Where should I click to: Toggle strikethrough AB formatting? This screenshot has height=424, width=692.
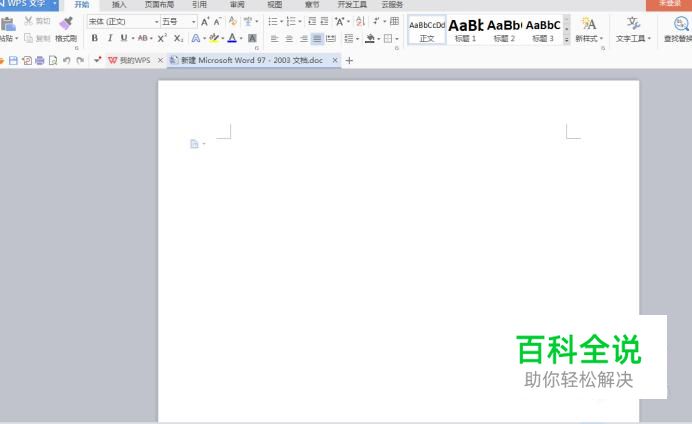point(143,38)
